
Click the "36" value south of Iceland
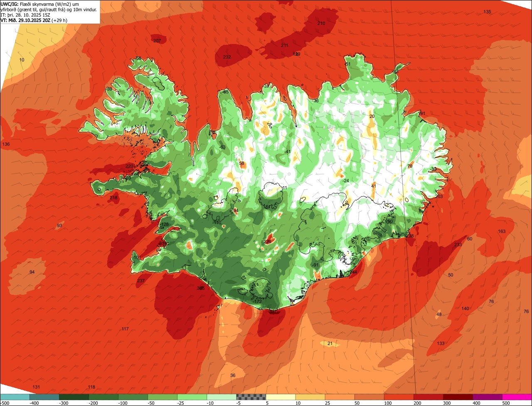(x=233, y=375)
